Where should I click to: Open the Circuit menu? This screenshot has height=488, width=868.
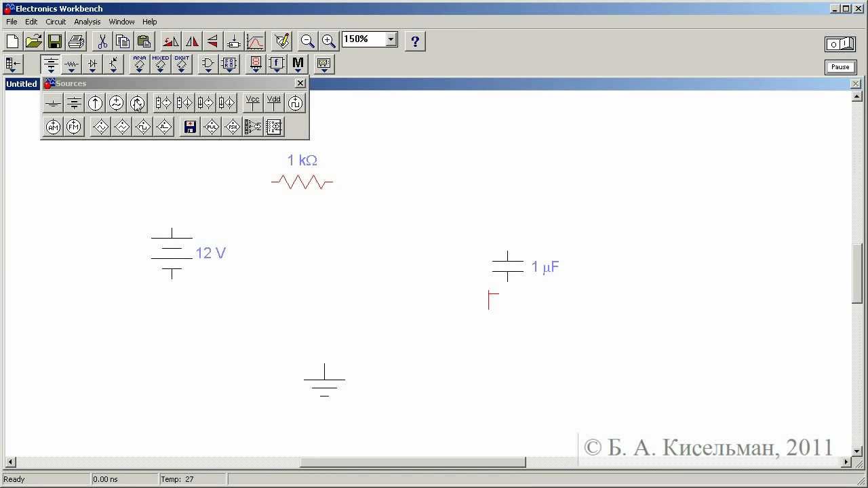56,22
